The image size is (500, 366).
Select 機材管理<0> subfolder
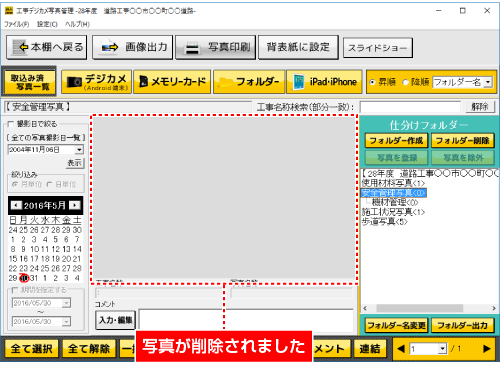tap(395, 202)
